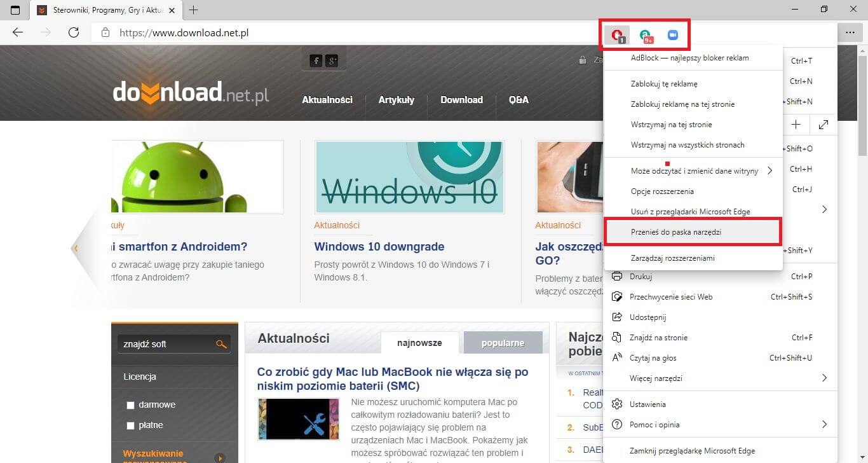Click the settings gear icon beside Ustawienia
The width and height of the screenshot is (868, 463).
click(x=616, y=404)
